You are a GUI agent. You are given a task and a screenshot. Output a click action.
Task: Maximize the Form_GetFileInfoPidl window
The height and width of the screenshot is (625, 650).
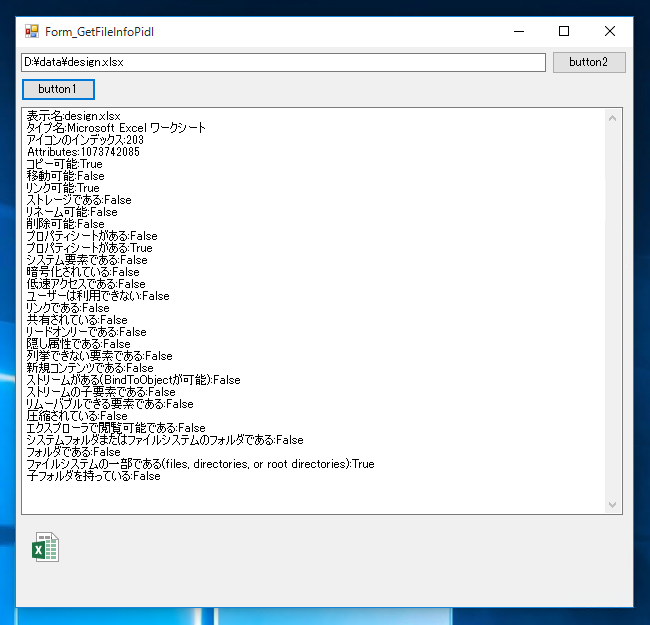[564, 31]
